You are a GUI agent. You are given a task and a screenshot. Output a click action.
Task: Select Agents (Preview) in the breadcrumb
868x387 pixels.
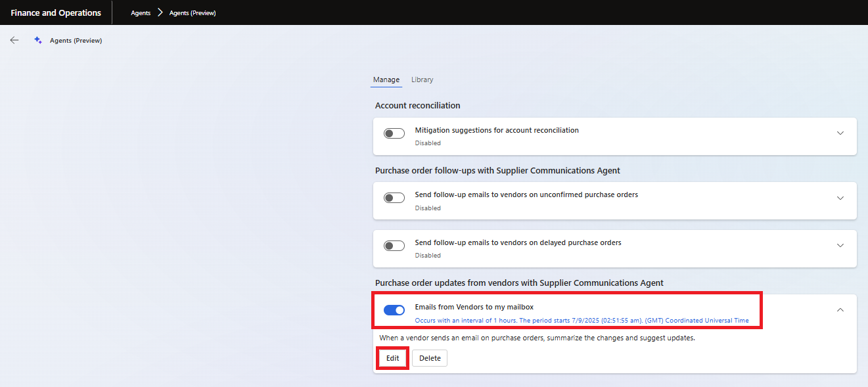pyautogui.click(x=193, y=13)
